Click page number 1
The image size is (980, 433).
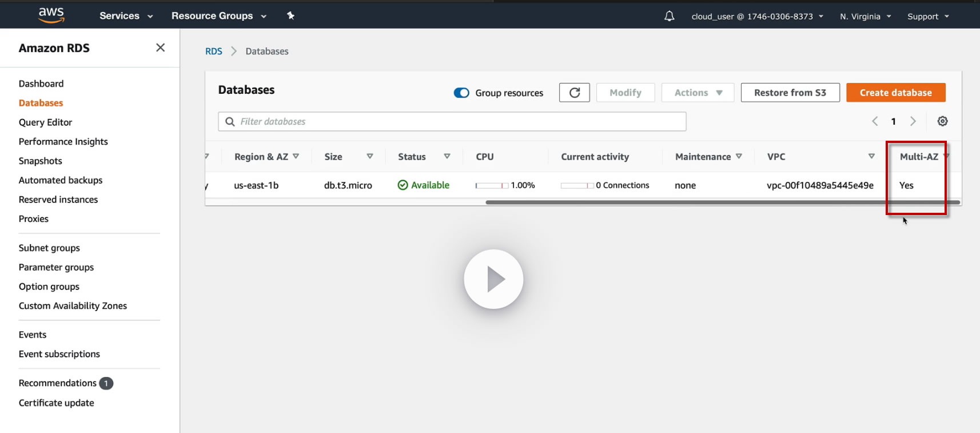point(894,121)
